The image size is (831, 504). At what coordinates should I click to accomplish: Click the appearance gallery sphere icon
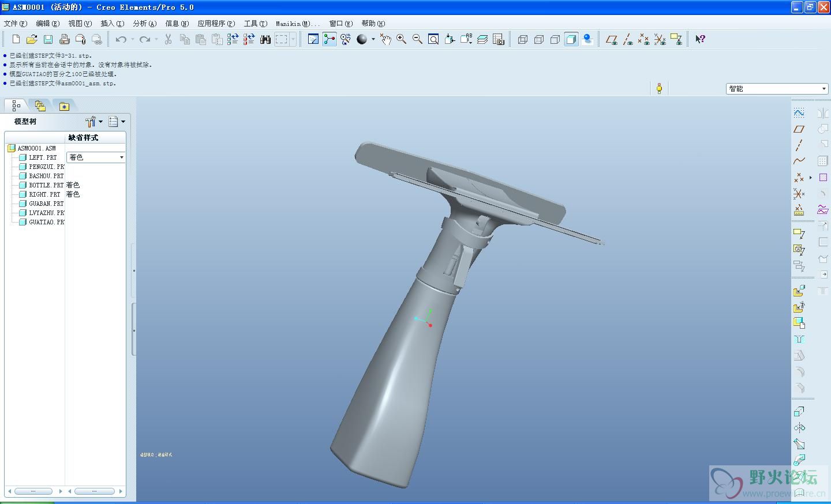click(362, 39)
